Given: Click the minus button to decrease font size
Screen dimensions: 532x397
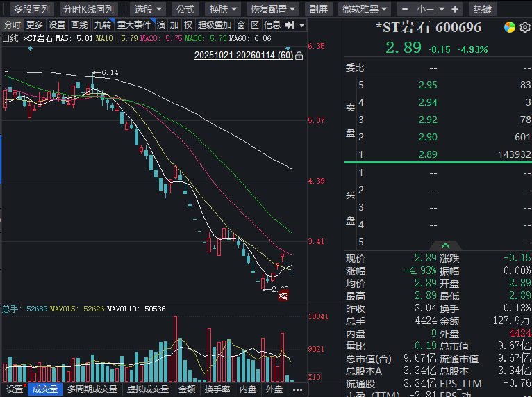Looking at the screenshot, I should pos(403,9).
